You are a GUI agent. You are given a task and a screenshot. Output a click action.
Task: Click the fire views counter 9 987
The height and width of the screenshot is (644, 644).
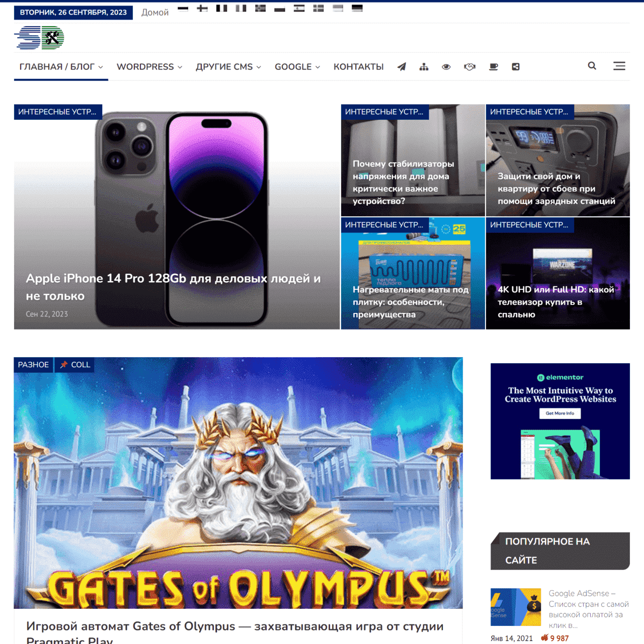(x=554, y=638)
